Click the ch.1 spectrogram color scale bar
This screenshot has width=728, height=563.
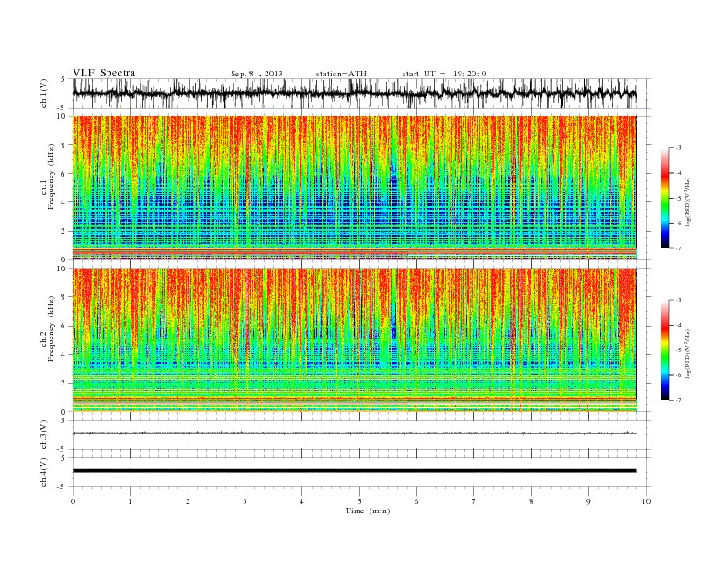pyautogui.click(x=665, y=199)
